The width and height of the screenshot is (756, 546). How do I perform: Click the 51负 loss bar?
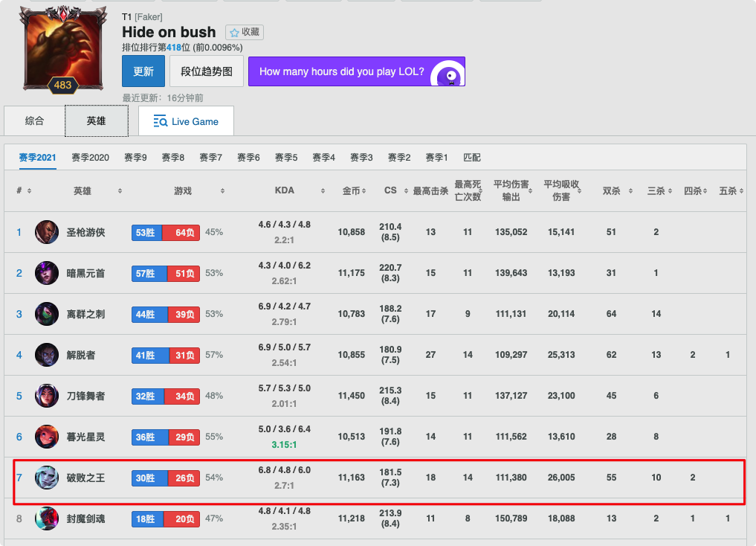184,274
